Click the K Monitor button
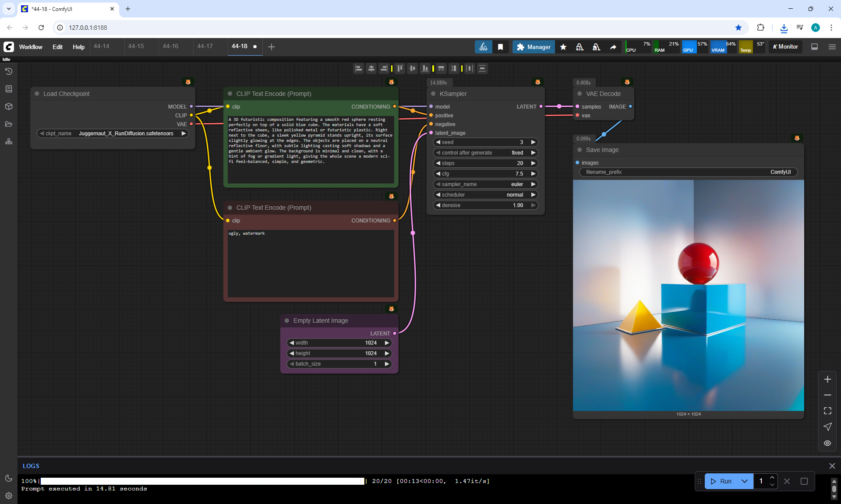Screen dimensions: 841x504 785,47
